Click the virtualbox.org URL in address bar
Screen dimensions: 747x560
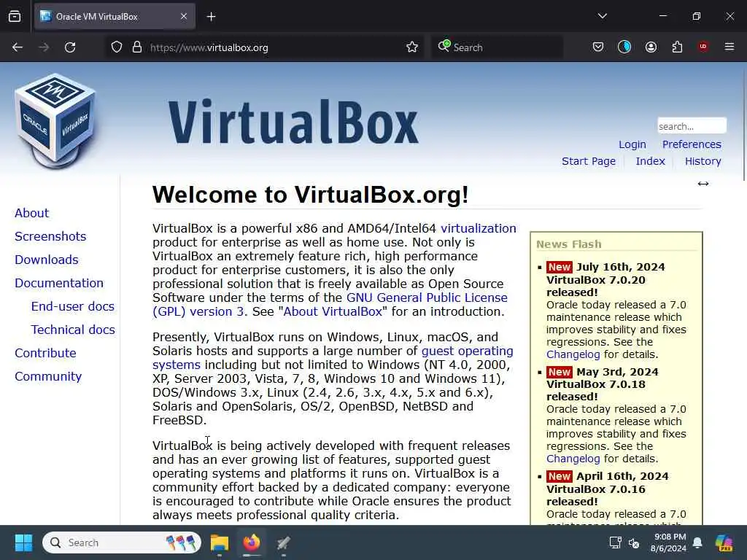tap(209, 47)
